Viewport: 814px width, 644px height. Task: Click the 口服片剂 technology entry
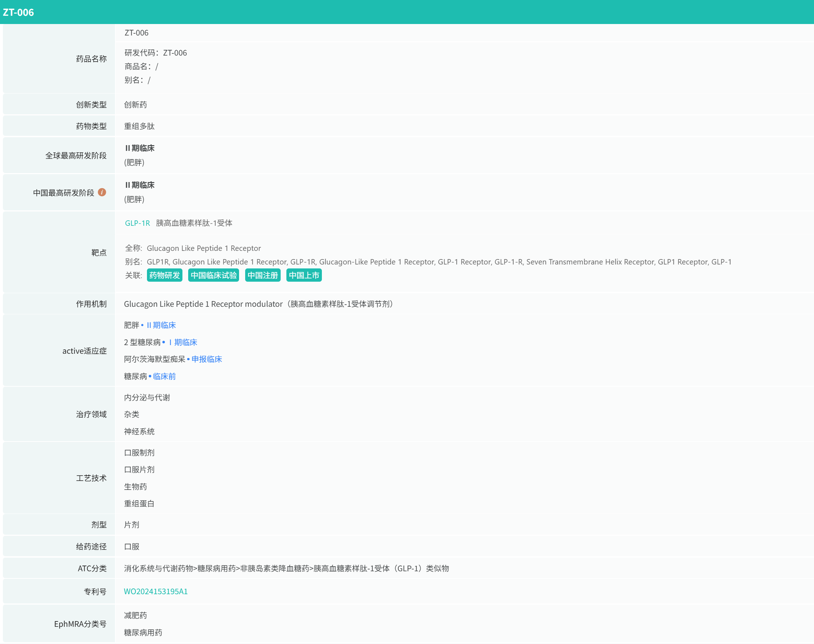coord(139,469)
